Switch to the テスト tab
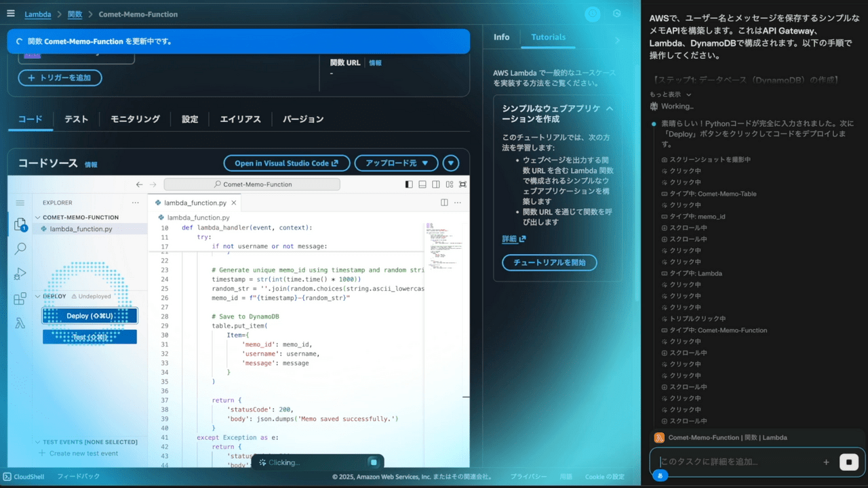Screen dimensions: 868x488 pyautogui.click(x=76, y=119)
